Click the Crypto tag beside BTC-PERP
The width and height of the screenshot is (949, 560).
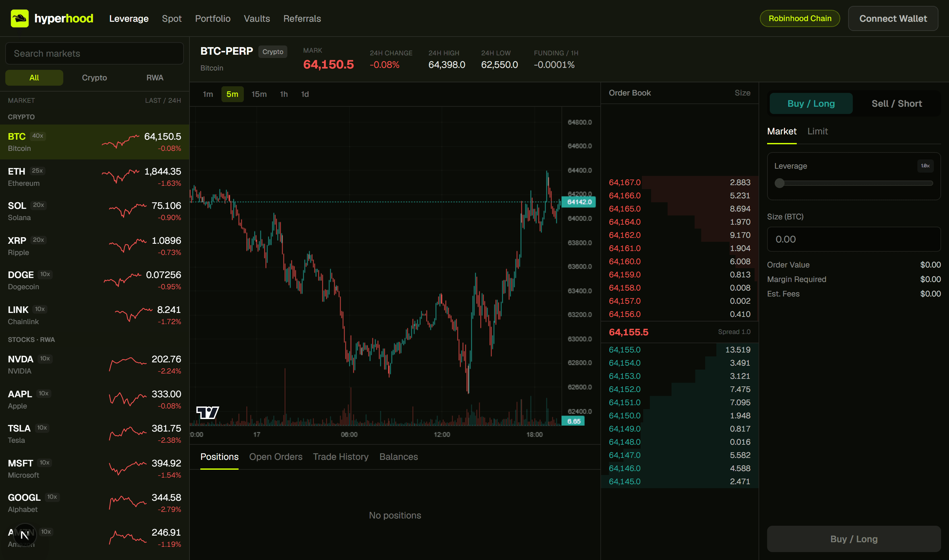tap(273, 52)
